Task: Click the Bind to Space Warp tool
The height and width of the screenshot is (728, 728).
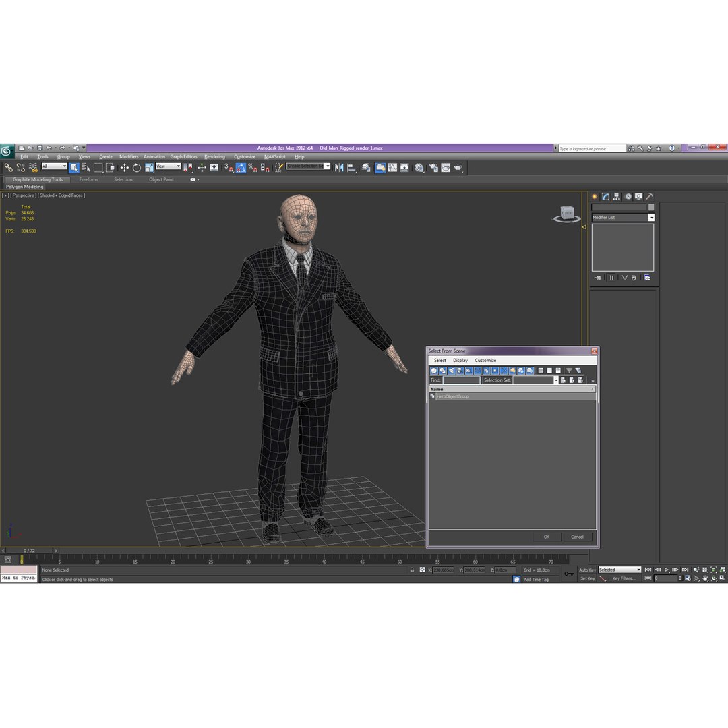Action: pos(33,168)
